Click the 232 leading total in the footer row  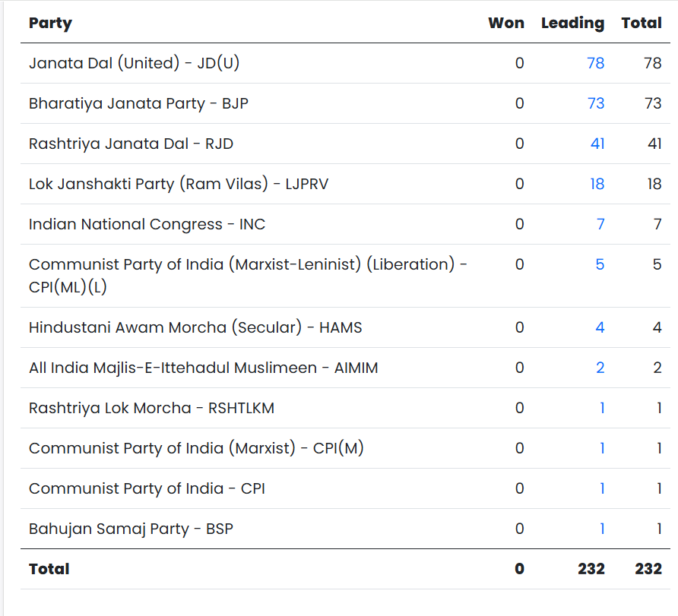click(591, 569)
